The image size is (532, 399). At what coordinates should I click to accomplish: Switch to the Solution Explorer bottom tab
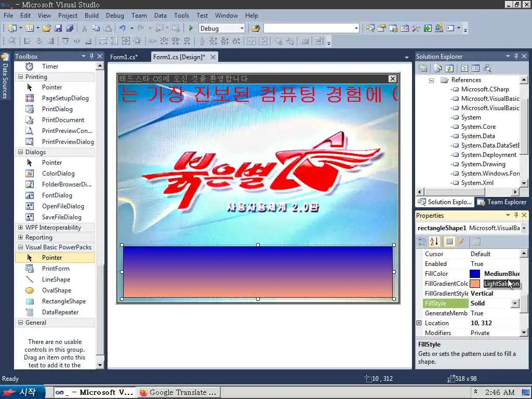point(445,202)
